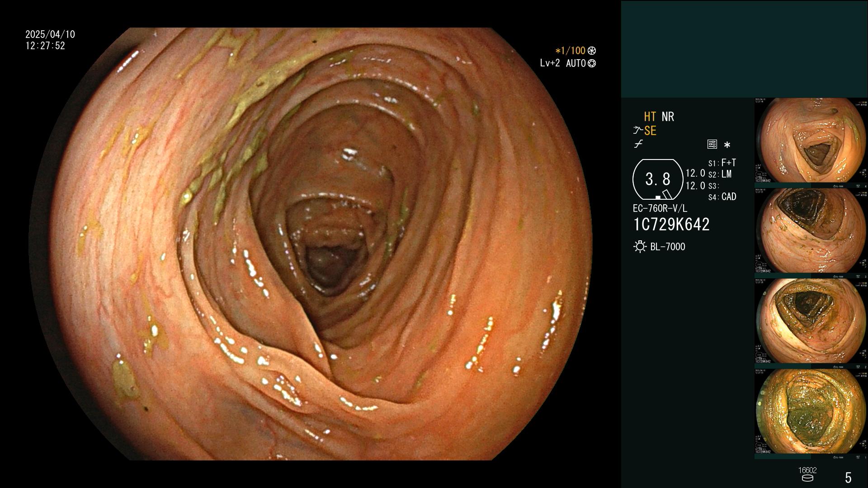Click the EC-760R-V/L scope model text
Image resolution: width=868 pixels, height=488 pixels.
[660, 208]
